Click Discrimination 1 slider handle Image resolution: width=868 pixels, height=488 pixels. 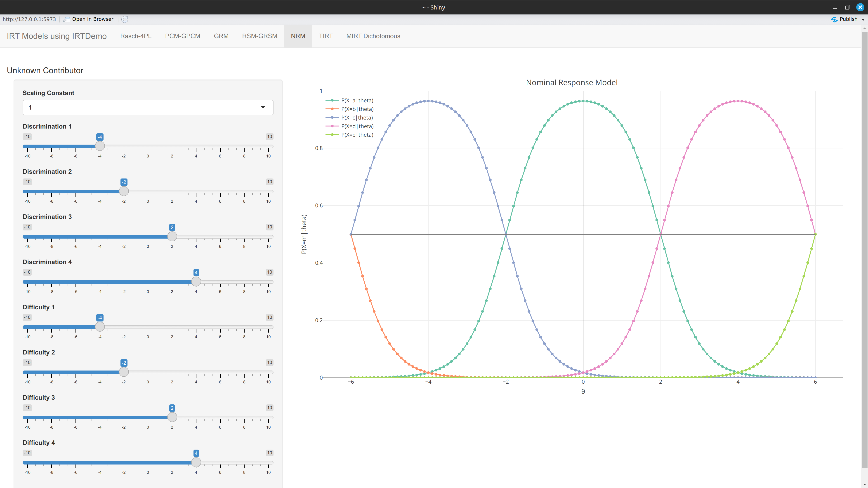coord(100,146)
